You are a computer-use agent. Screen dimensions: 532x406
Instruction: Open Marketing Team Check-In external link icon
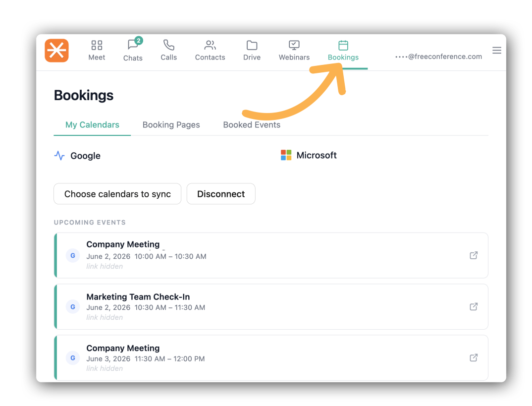(474, 306)
